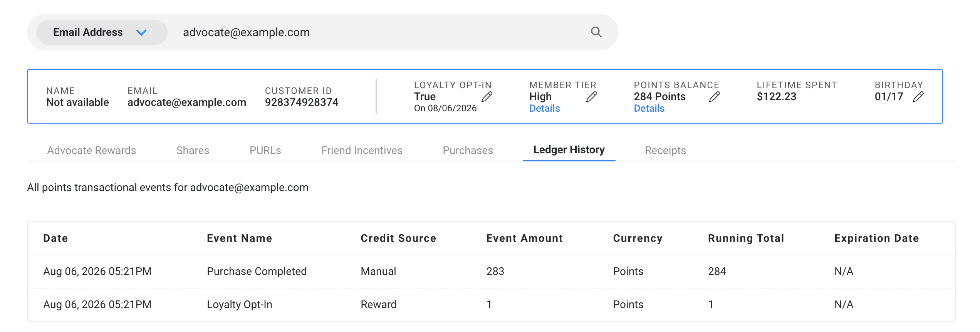This screenshot has width=980, height=332.
Task: Click the Event Name column header
Action: click(239, 238)
